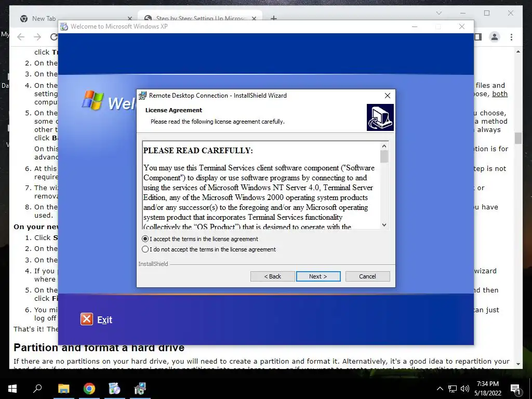Open a new Chrome tab with plus button
The image size is (532, 399).
pyautogui.click(x=273, y=18)
